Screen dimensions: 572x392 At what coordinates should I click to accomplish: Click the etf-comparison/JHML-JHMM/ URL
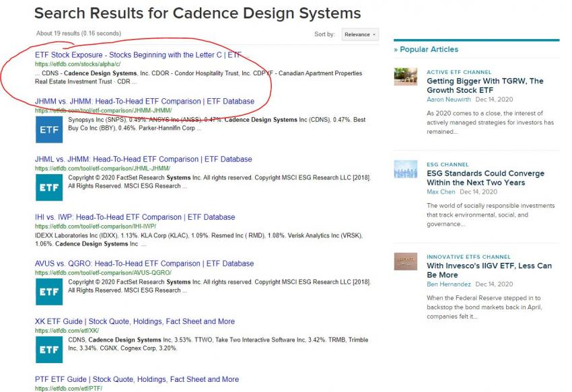102,169
